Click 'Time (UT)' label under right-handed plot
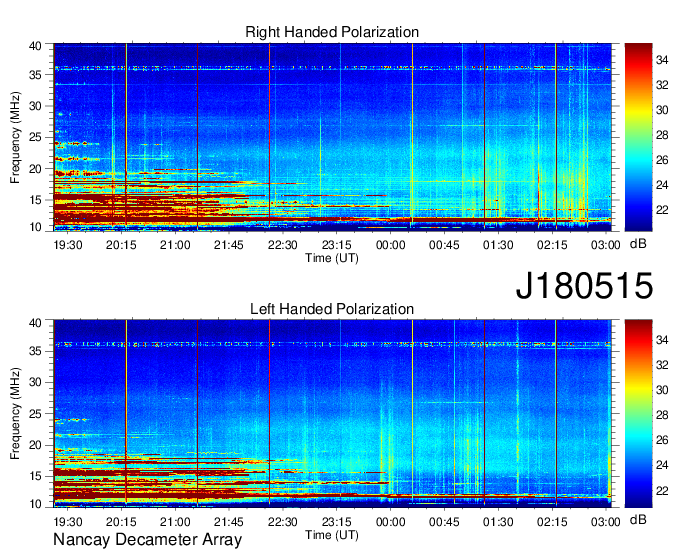Screen dimensions: 680x552 [332, 258]
